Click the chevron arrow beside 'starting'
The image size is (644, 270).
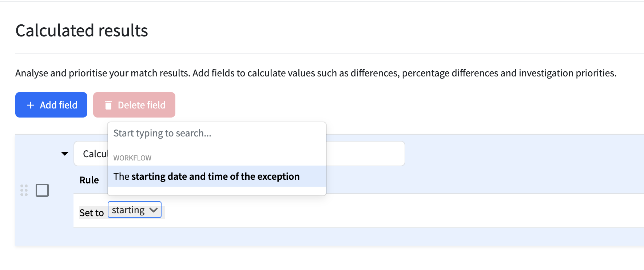point(154,210)
